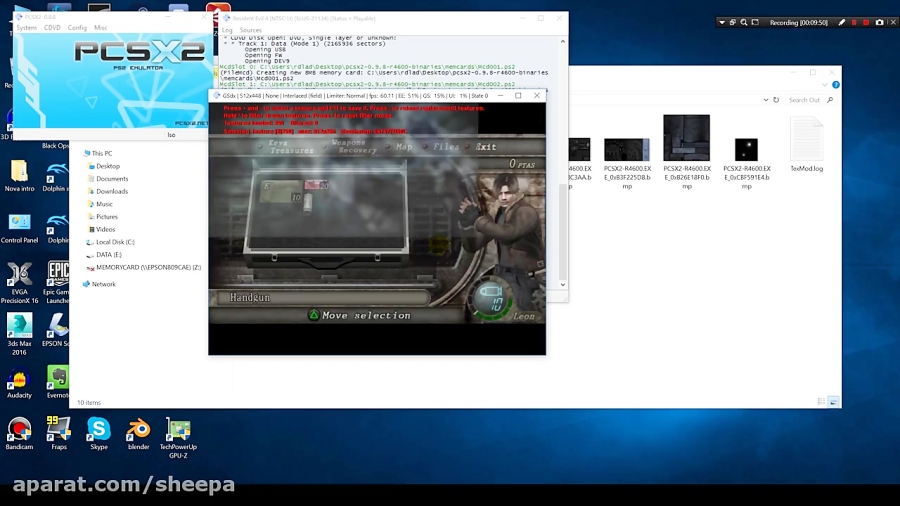Open the EPSON Scan desktop icon
Screen dimensions: 900x506
click(x=56, y=330)
